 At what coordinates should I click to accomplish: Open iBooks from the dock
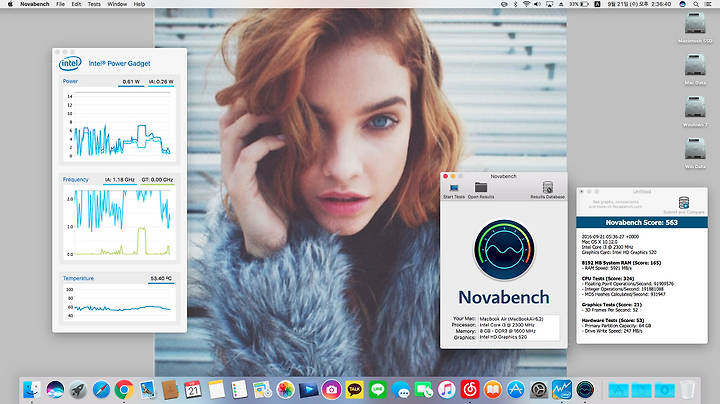point(493,390)
